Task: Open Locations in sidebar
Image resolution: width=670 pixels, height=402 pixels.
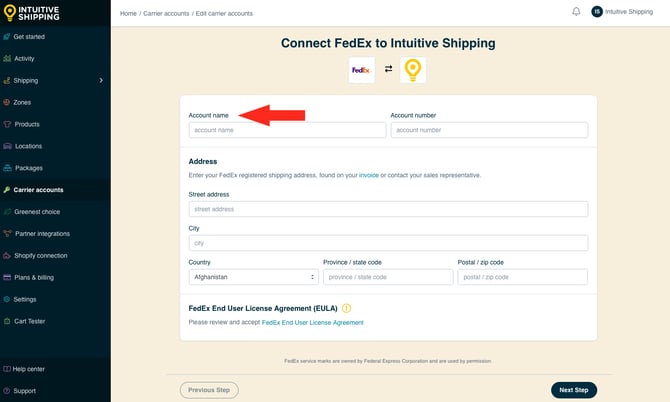Action: [55, 146]
